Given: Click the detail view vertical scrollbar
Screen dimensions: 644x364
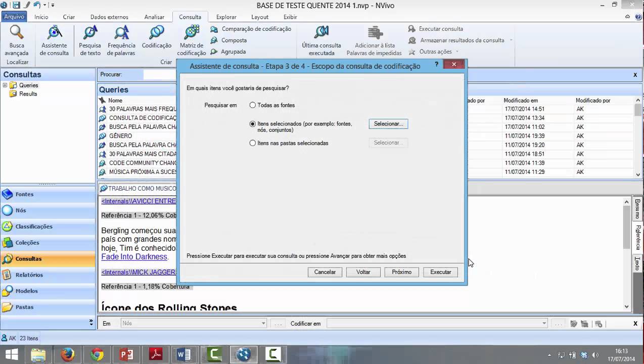Looking at the screenshot, I should click(627, 254).
